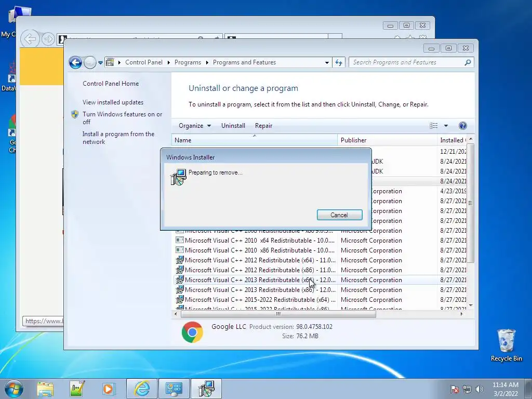Open the More view options arrow
Viewport: 532px width, 399px height.
click(x=446, y=126)
